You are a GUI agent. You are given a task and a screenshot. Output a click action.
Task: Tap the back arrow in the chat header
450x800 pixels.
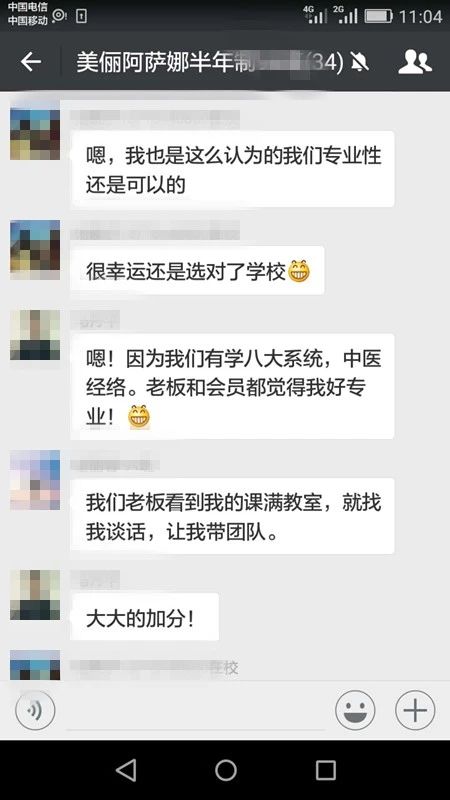pos(31,62)
